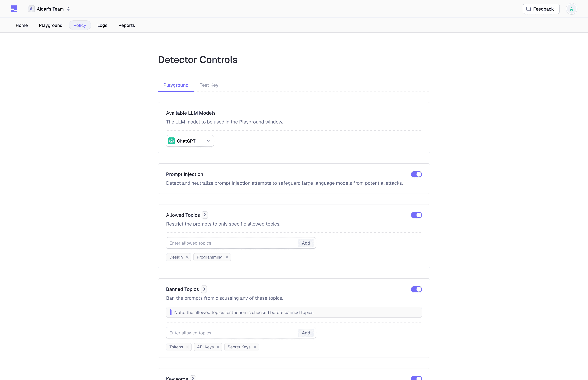This screenshot has width=588, height=380.
Task: Click Add in the Allowed Topics section
Action: (x=306, y=243)
